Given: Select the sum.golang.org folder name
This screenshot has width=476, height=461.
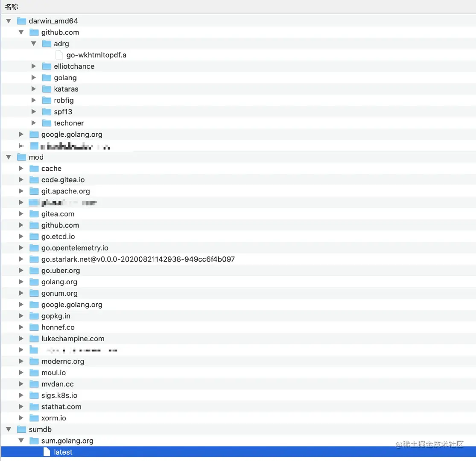Looking at the screenshot, I should [x=67, y=441].
